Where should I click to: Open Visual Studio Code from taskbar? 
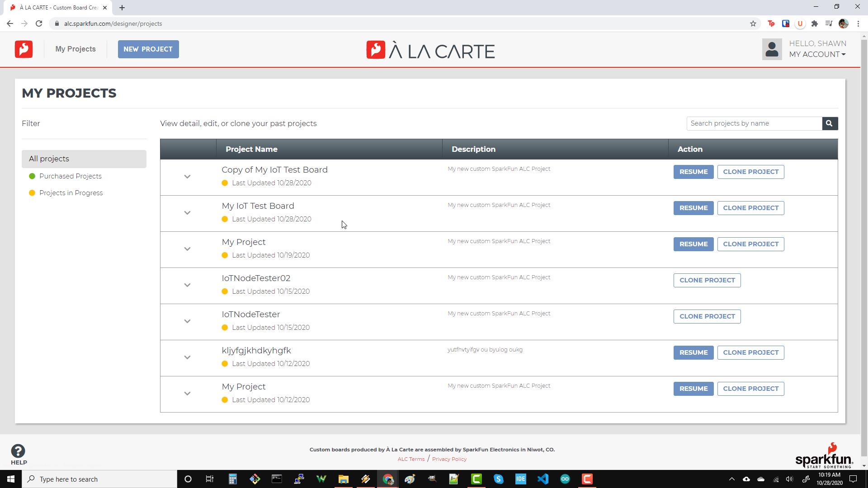tap(543, 479)
